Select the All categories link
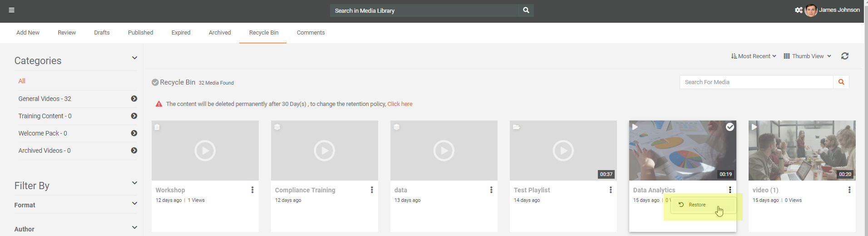 point(22,81)
